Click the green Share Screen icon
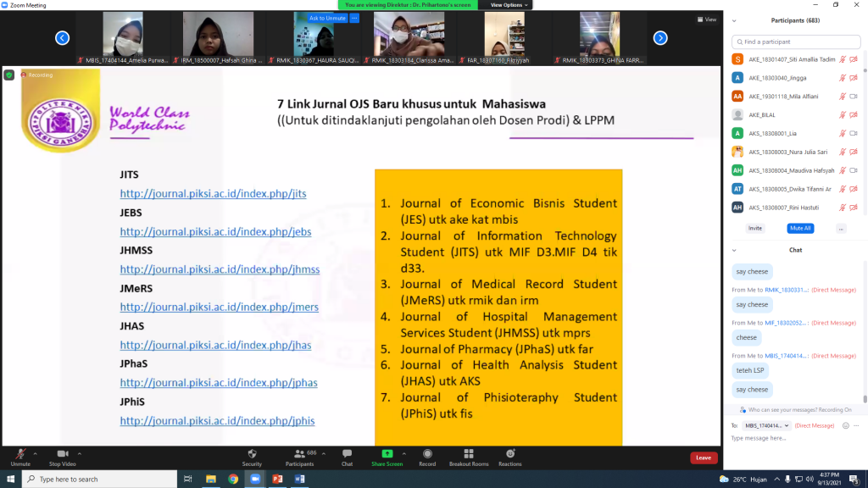The width and height of the screenshot is (868, 488). click(x=387, y=454)
